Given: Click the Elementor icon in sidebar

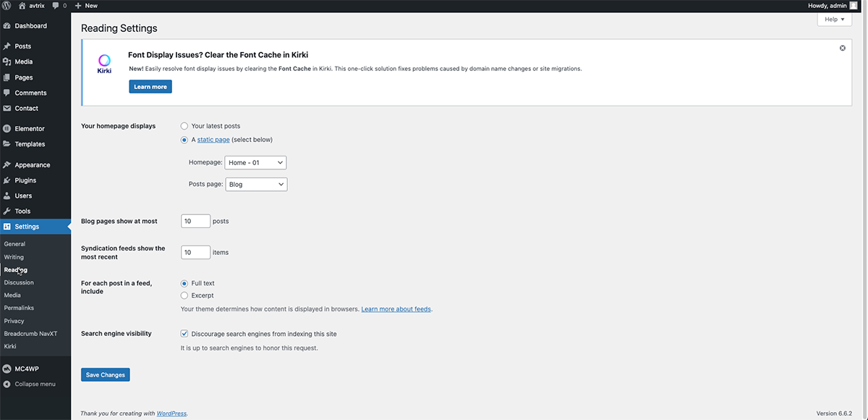Looking at the screenshot, I should (7, 129).
